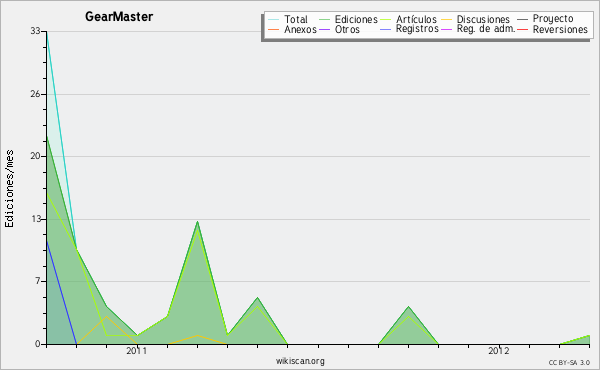Click the y-axis value 7
This screenshot has height=370, width=600.
coord(38,281)
